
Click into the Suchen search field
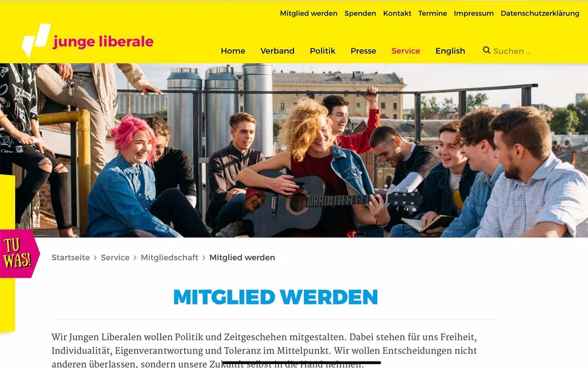[x=512, y=51]
